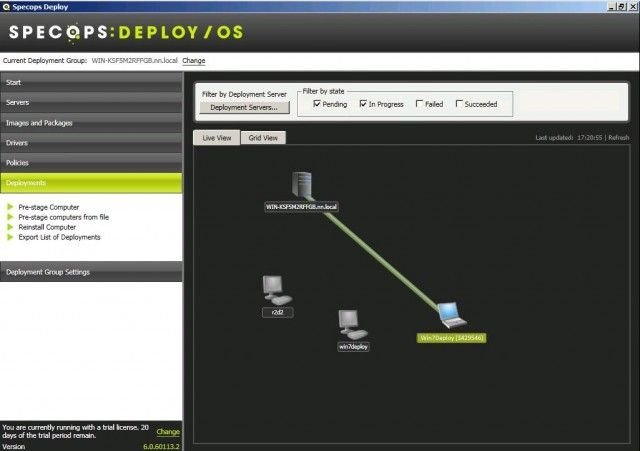Click the Specops Deploy title bar app icon
640x451 pixels.
coord(6,7)
